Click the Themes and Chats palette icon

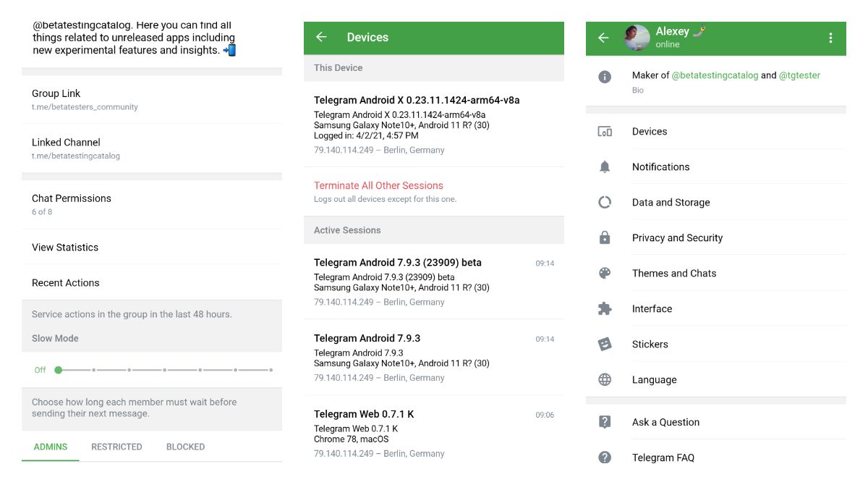point(605,274)
